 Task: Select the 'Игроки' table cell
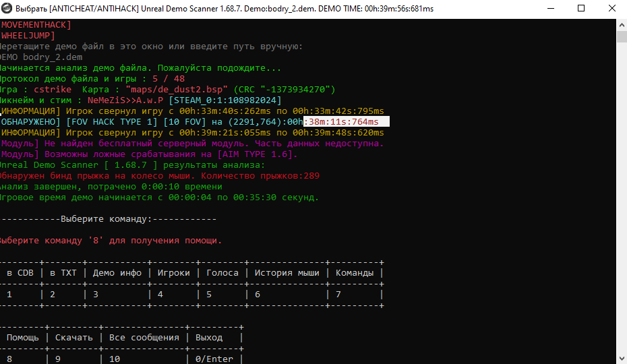pyautogui.click(x=173, y=273)
